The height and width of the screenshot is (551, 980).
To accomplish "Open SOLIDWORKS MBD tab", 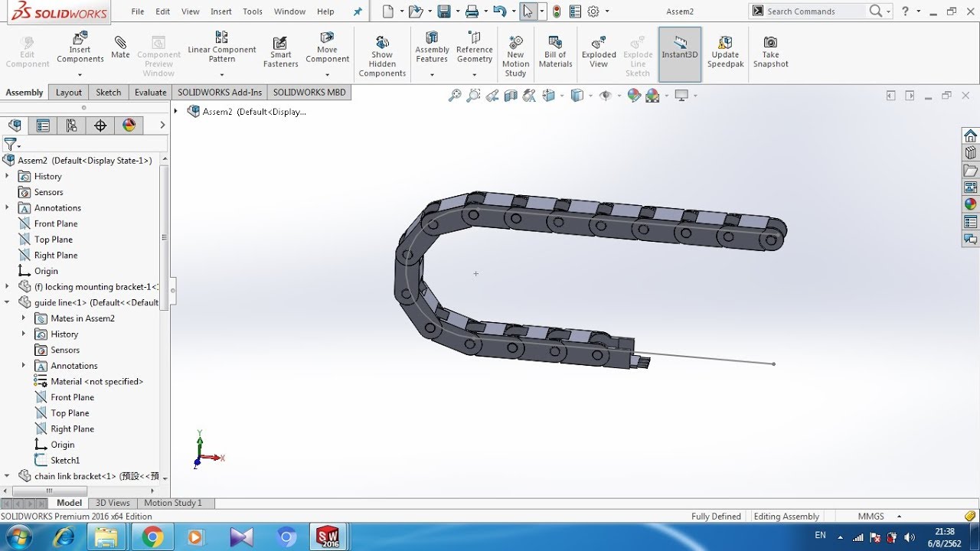I will (x=309, y=93).
